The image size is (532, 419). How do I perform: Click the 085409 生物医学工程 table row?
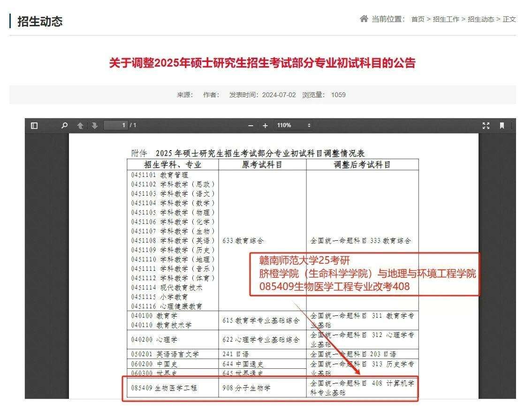(164, 388)
